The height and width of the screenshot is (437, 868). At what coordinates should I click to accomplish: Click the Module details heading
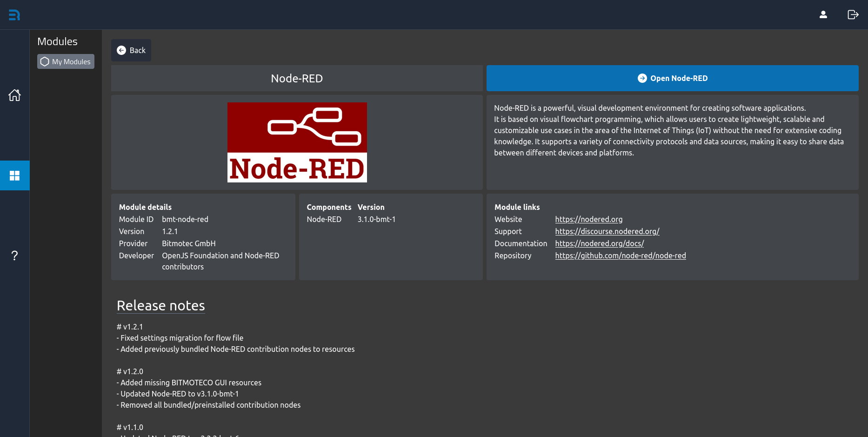tap(145, 207)
